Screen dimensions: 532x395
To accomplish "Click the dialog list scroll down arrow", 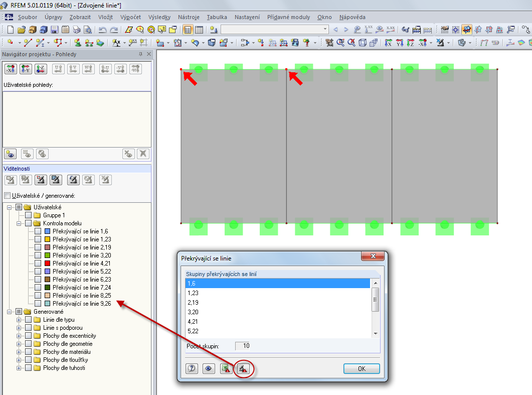I will (375, 334).
